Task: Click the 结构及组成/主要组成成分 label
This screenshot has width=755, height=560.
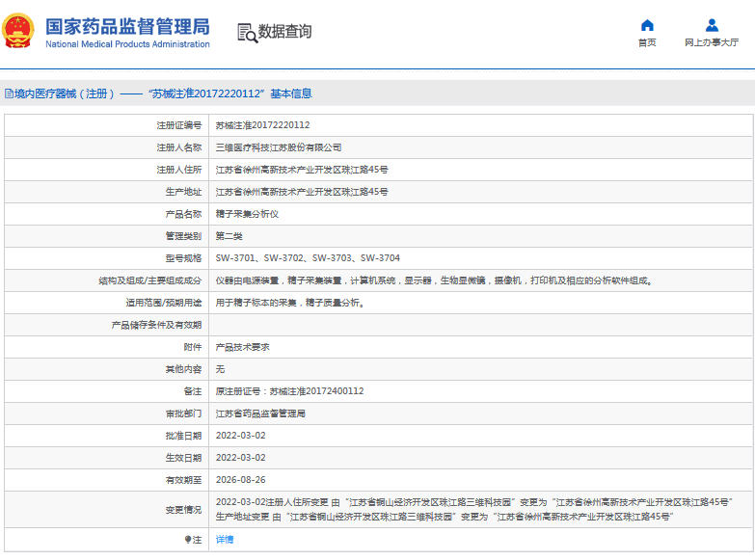Action: click(150, 280)
